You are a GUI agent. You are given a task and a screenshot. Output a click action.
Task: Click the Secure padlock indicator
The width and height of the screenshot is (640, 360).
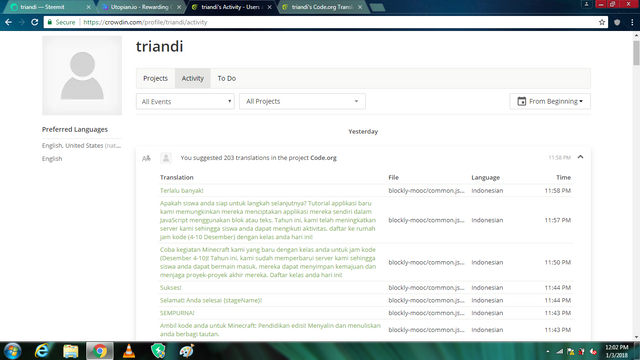click(61, 22)
